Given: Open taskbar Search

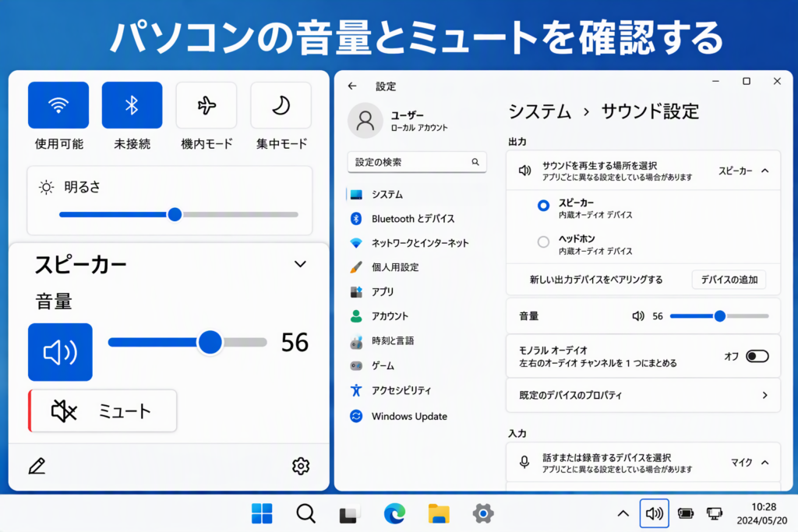Looking at the screenshot, I should point(305,513).
